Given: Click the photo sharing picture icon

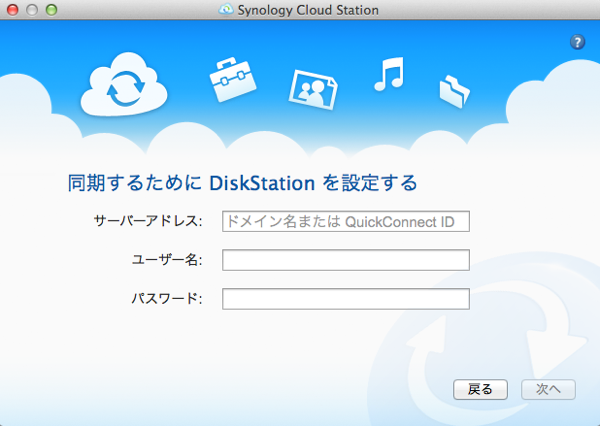Looking at the screenshot, I should pos(313,90).
